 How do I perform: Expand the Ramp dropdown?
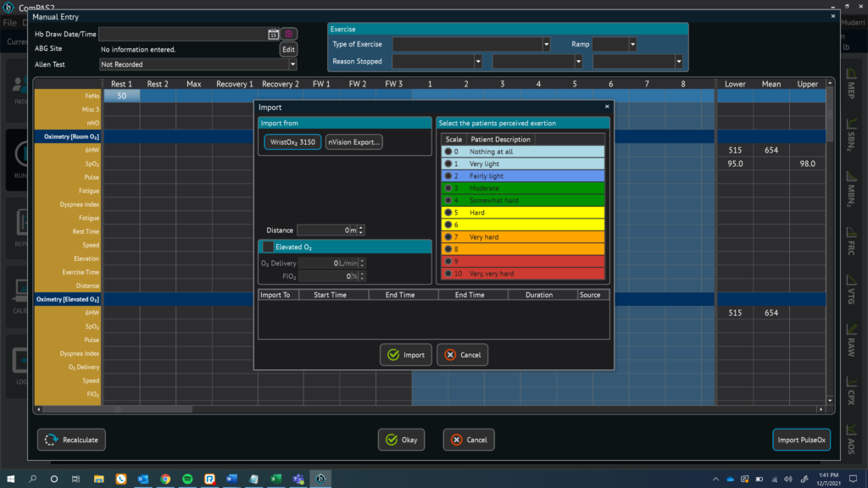(x=632, y=44)
